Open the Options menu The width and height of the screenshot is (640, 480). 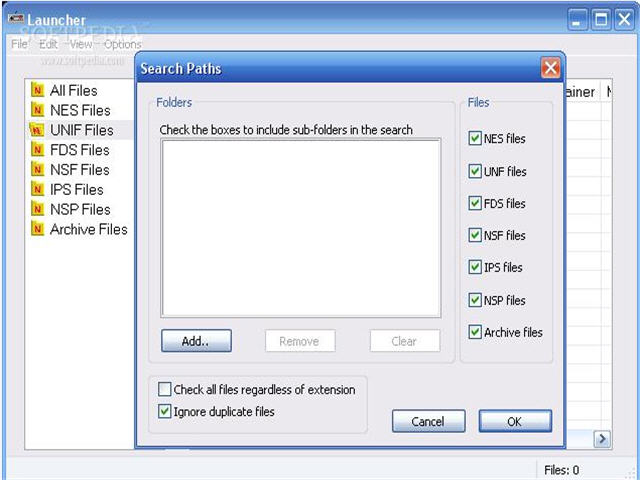(x=123, y=44)
